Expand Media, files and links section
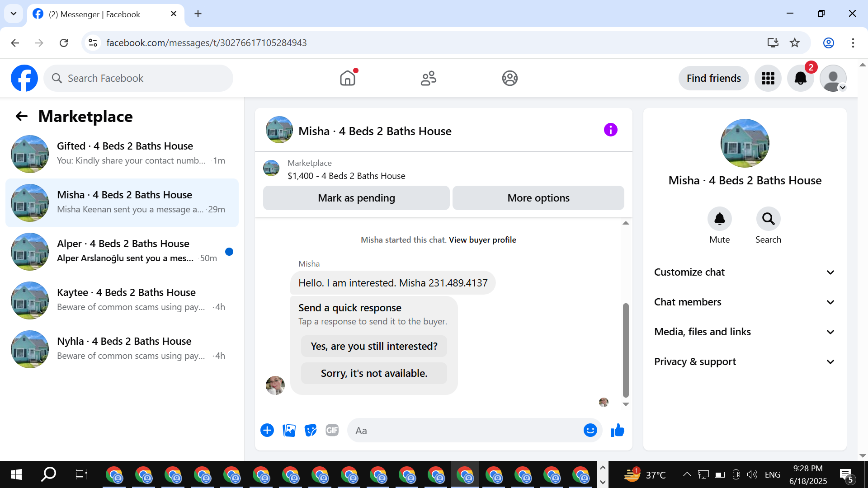868x488 pixels. point(745,332)
